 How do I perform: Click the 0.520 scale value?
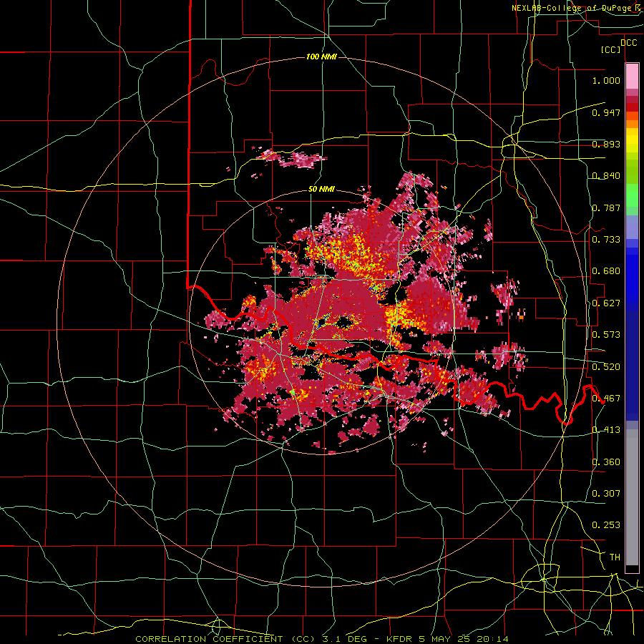point(606,367)
